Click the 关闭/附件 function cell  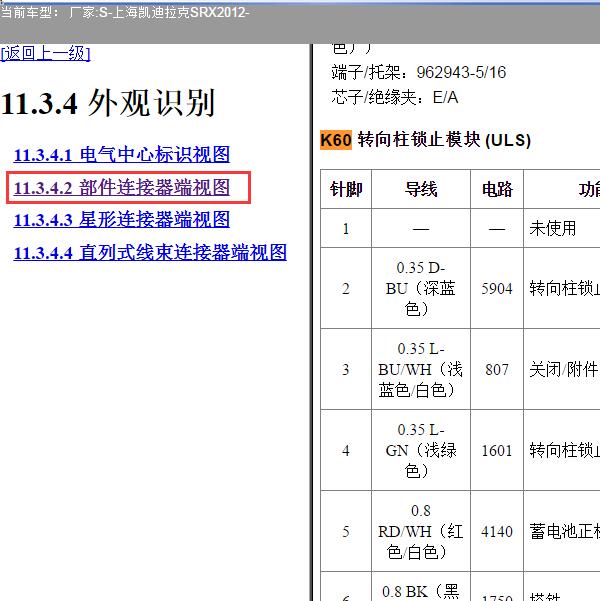[562, 369]
